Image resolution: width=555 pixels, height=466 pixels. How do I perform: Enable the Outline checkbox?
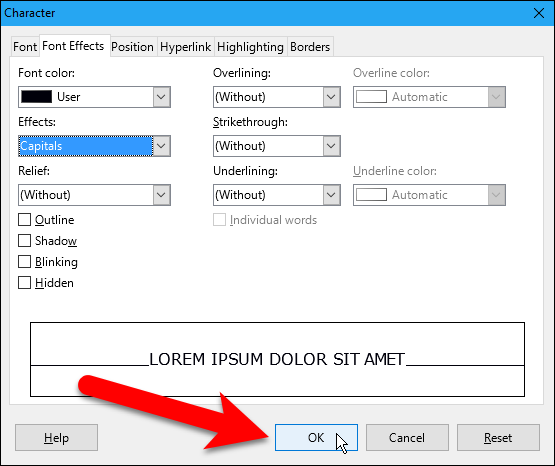click(x=24, y=220)
